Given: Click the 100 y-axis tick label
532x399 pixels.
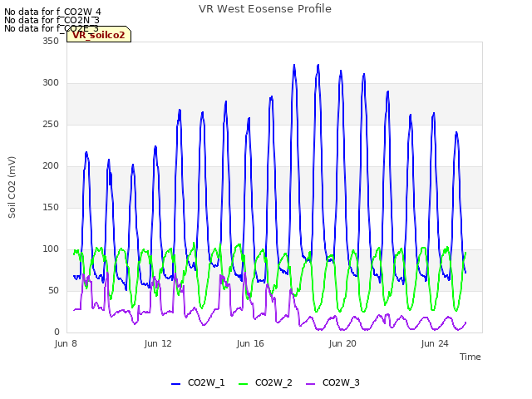Looking at the screenshot, I should click(x=51, y=249).
